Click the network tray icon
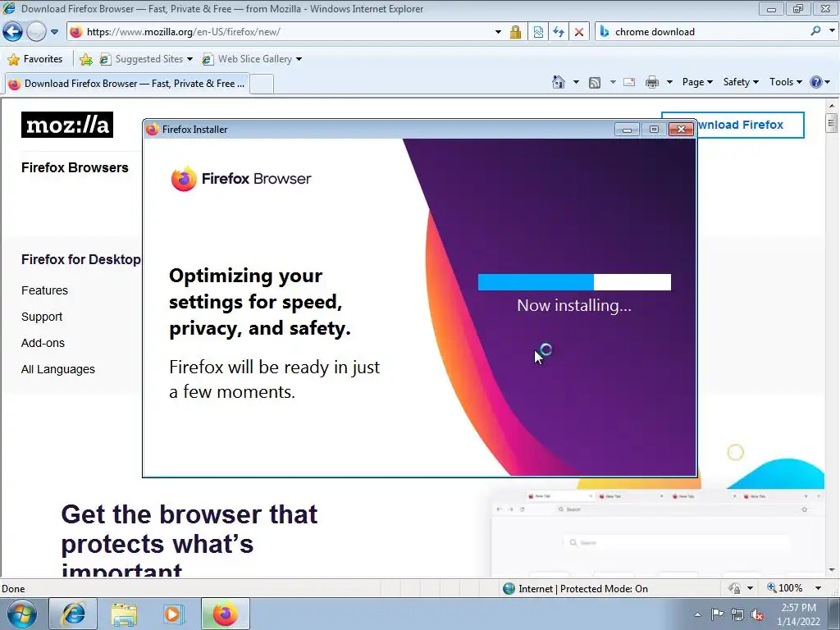This screenshot has width=840, height=630. tap(737, 614)
